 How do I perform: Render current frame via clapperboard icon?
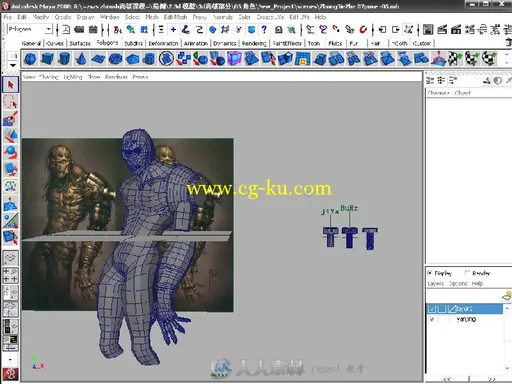pyautogui.click(x=442, y=30)
